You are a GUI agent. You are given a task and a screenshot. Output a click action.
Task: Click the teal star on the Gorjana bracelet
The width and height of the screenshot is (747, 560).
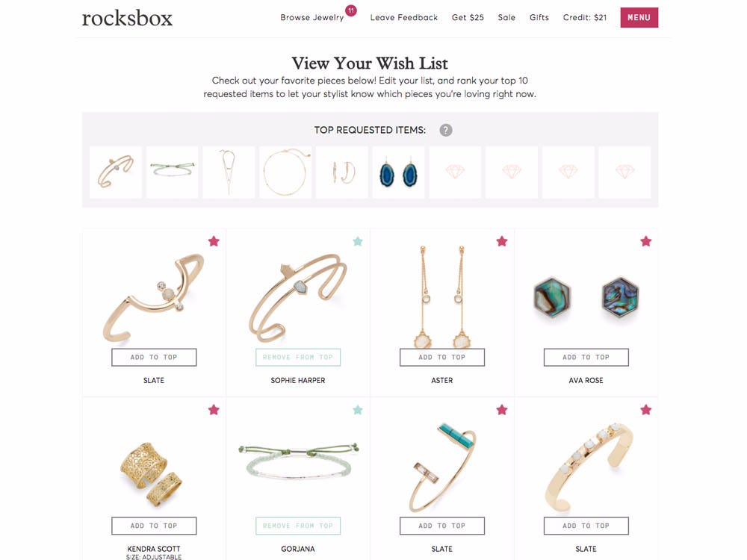pyautogui.click(x=358, y=410)
